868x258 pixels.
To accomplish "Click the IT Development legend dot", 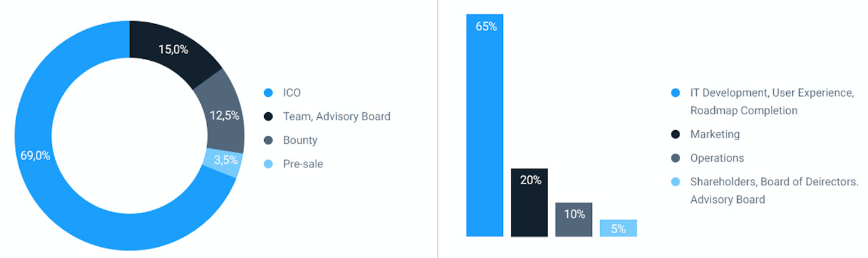I will coord(676,93).
